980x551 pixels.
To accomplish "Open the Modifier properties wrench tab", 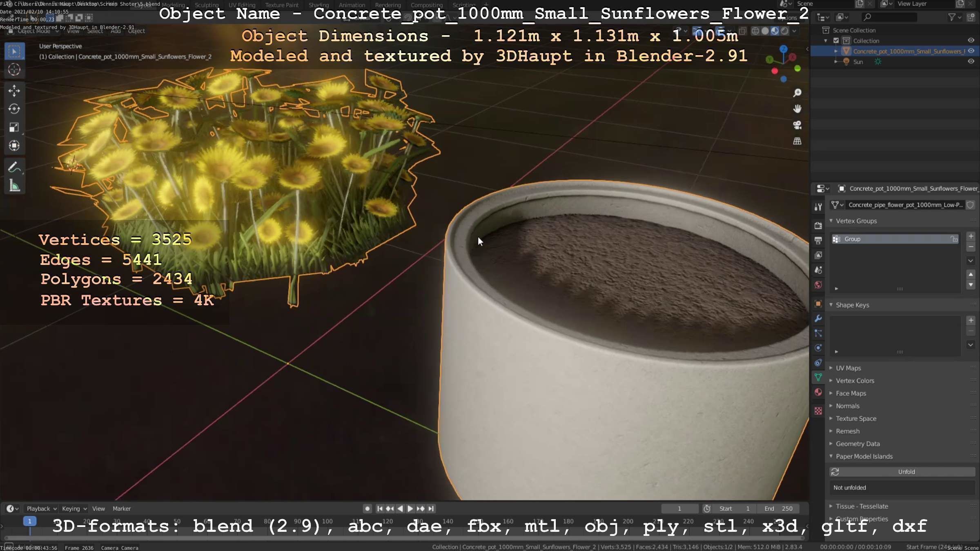I will pyautogui.click(x=818, y=318).
